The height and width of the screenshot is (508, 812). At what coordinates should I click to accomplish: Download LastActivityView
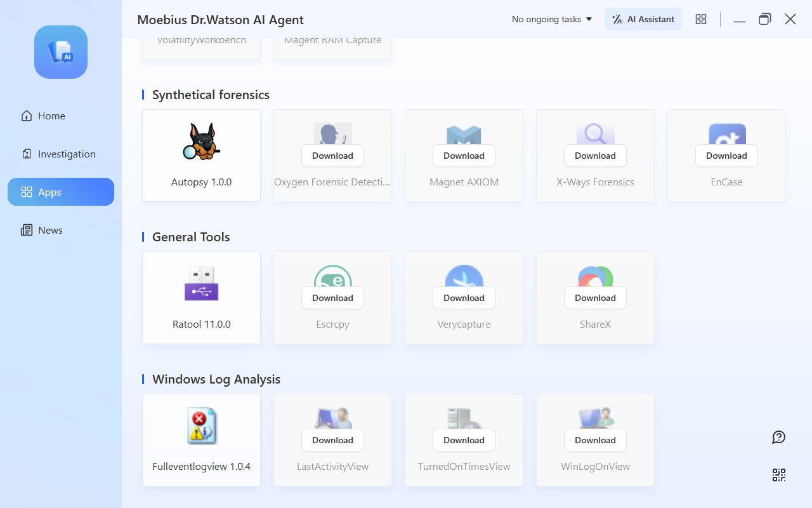pos(332,440)
